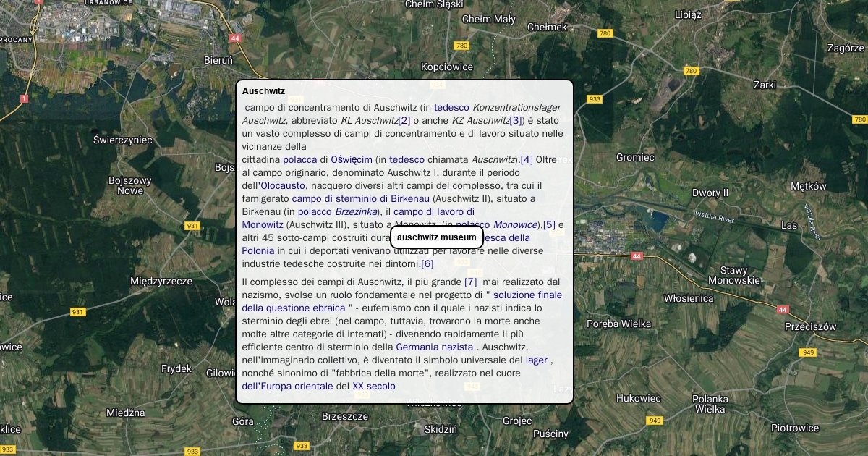
Task: Click the Polanka Wielka map label
Action: 710,404
